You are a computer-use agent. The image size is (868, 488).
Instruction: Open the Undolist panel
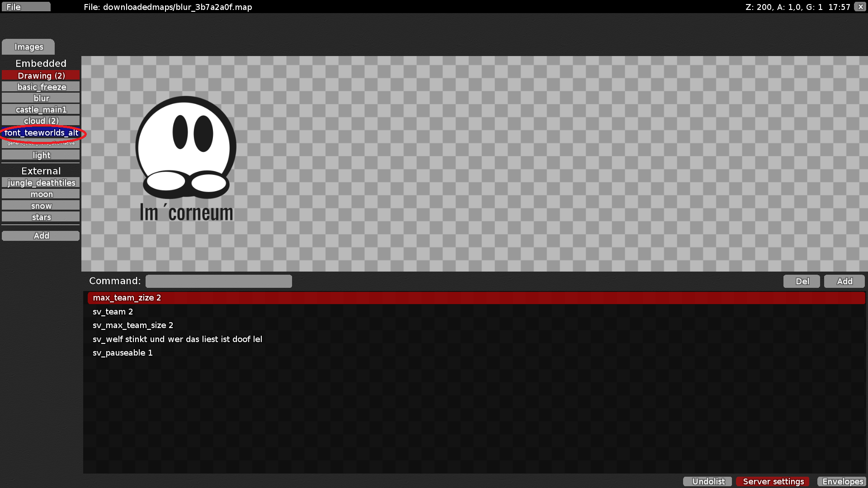pos(707,481)
